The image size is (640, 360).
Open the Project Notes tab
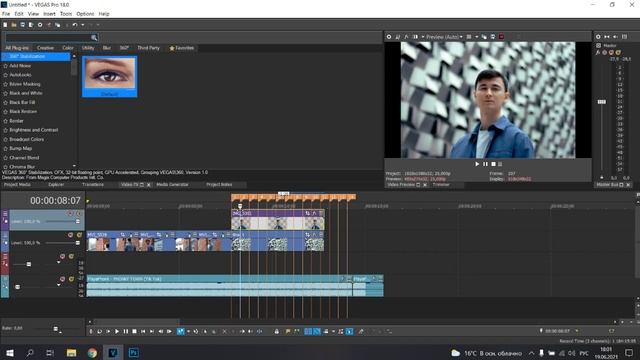(219, 184)
